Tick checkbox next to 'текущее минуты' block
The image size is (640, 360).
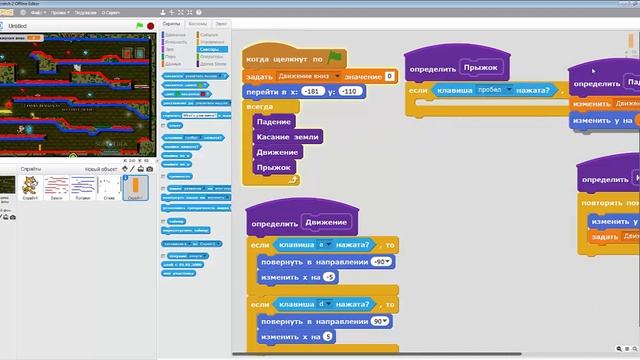click(x=163, y=256)
